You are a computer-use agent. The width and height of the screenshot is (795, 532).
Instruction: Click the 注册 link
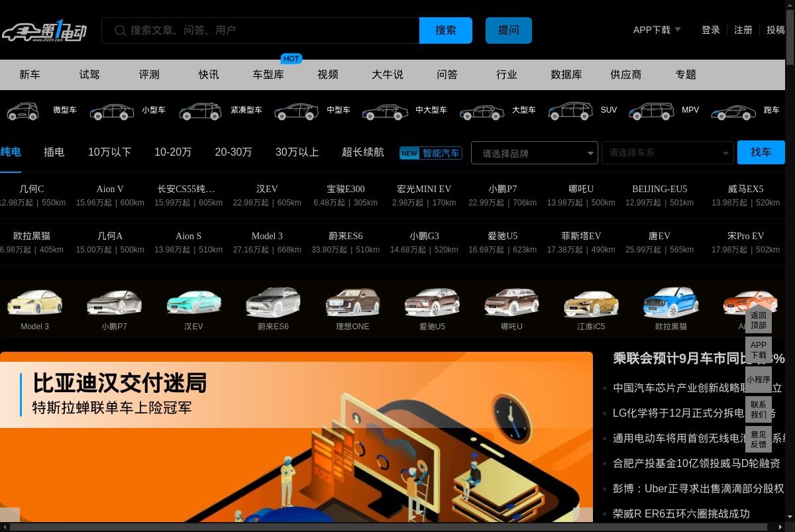[x=743, y=30]
